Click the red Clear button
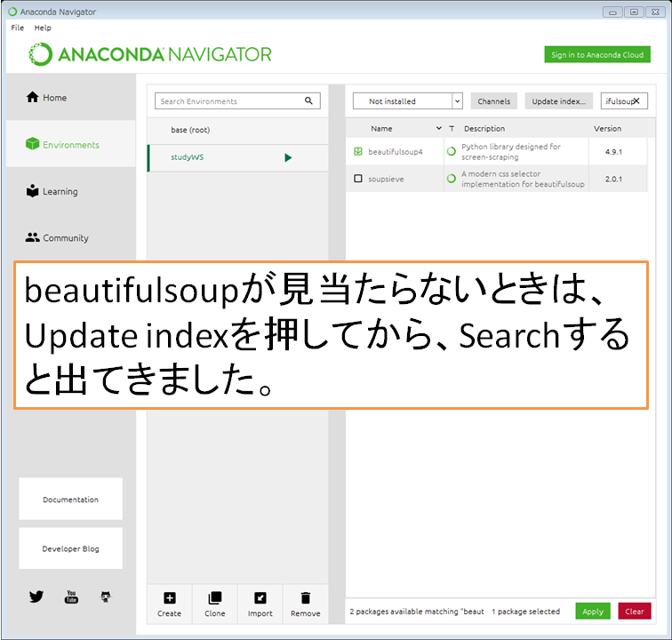 (x=635, y=612)
